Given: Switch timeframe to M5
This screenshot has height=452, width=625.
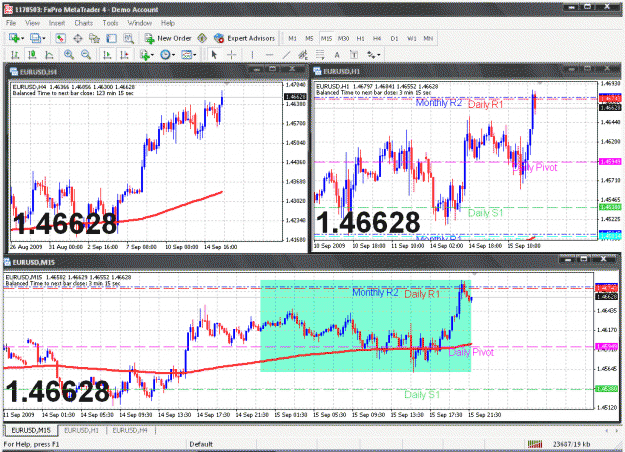Looking at the screenshot, I should pyautogui.click(x=309, y=38).
